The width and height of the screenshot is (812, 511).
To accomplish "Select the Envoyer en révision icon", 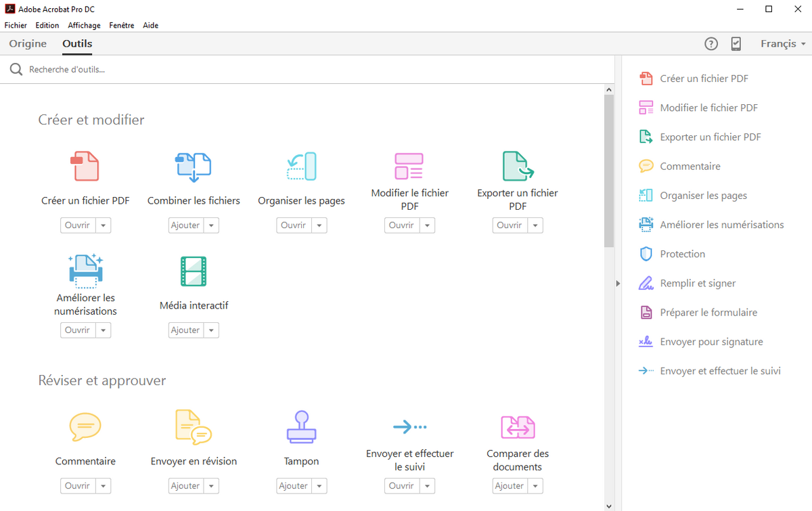I will tap(194, 427).
